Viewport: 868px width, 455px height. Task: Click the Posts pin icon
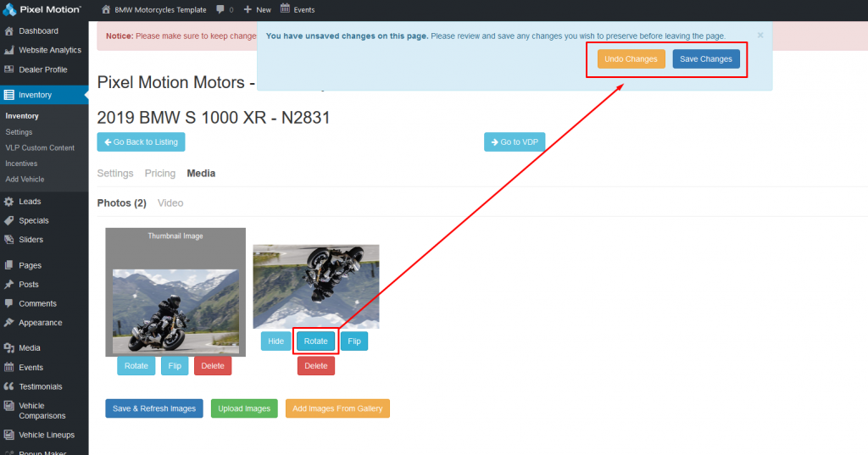click(8, 285)
